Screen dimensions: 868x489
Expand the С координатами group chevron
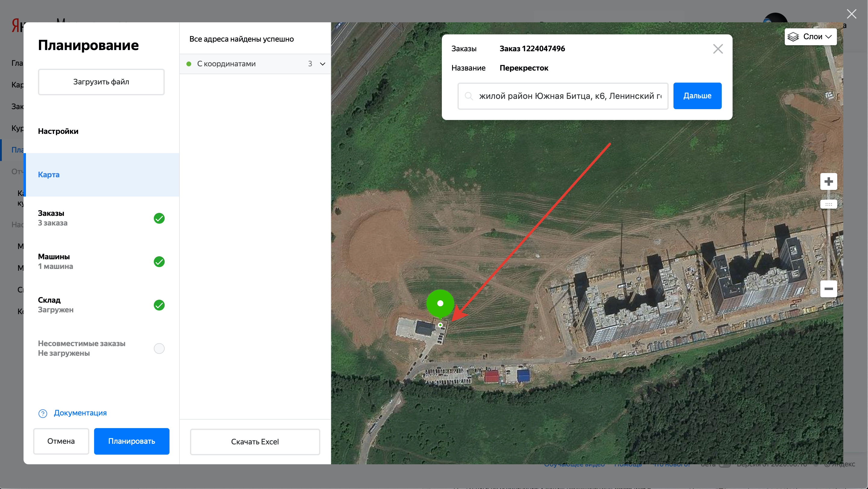[x=322, y=64]
